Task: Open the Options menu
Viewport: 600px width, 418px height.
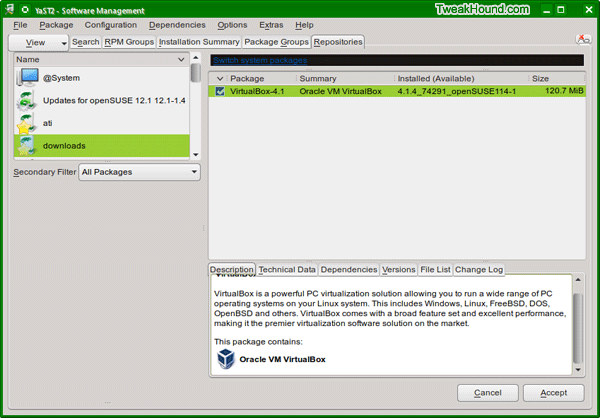Action: 232,25
